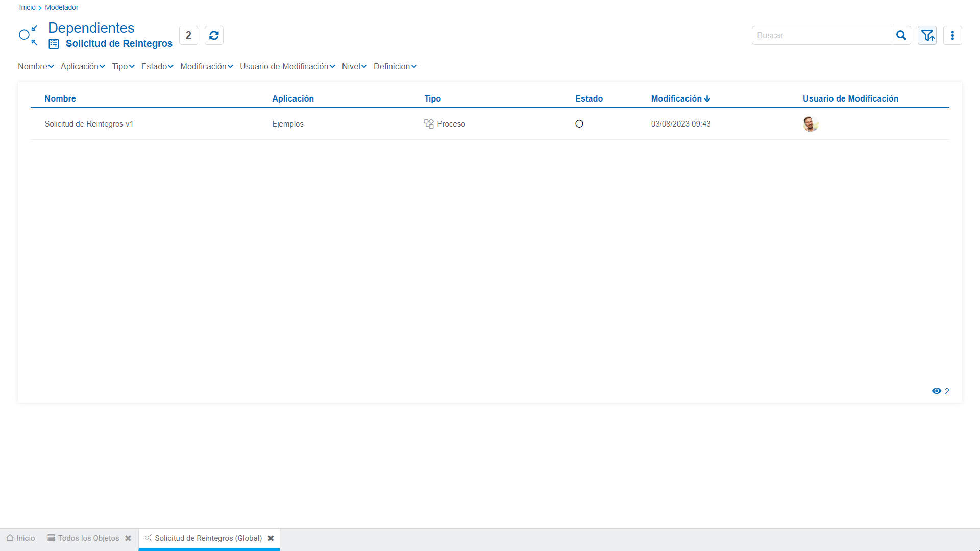Toggle the eye visibility counter icon
Screen dimensions: 980x551
[x=937, y=391]
